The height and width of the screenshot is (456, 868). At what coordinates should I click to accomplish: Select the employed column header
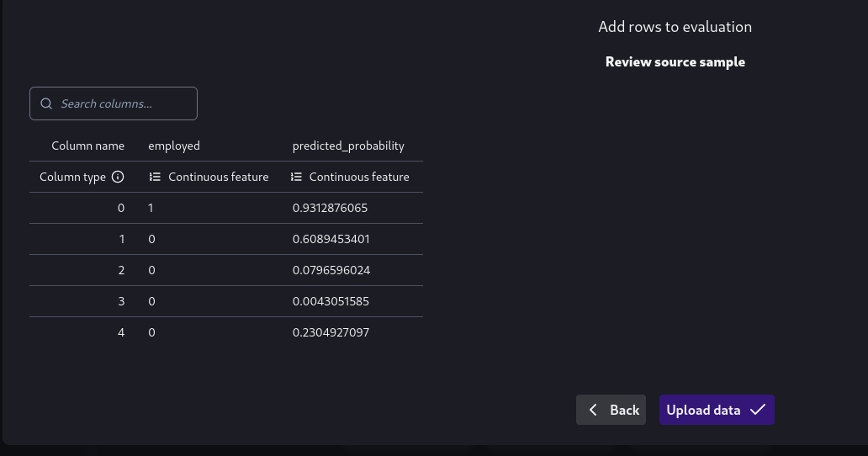174,146
